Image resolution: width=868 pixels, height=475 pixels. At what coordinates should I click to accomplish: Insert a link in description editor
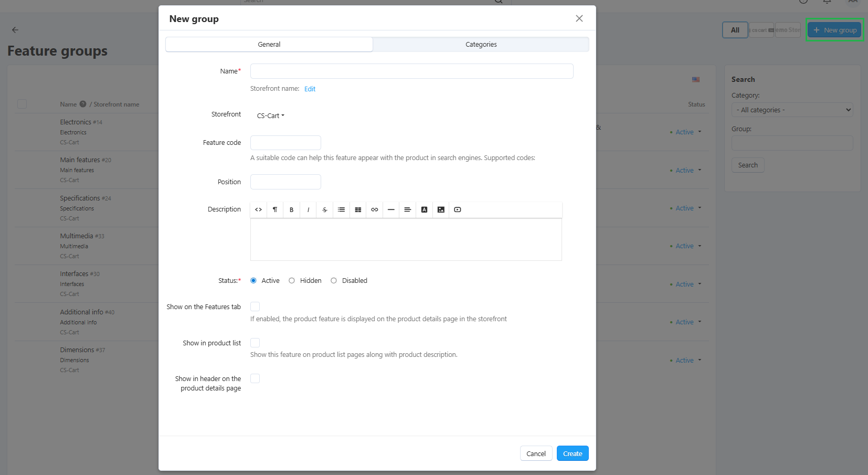point(375,209)
